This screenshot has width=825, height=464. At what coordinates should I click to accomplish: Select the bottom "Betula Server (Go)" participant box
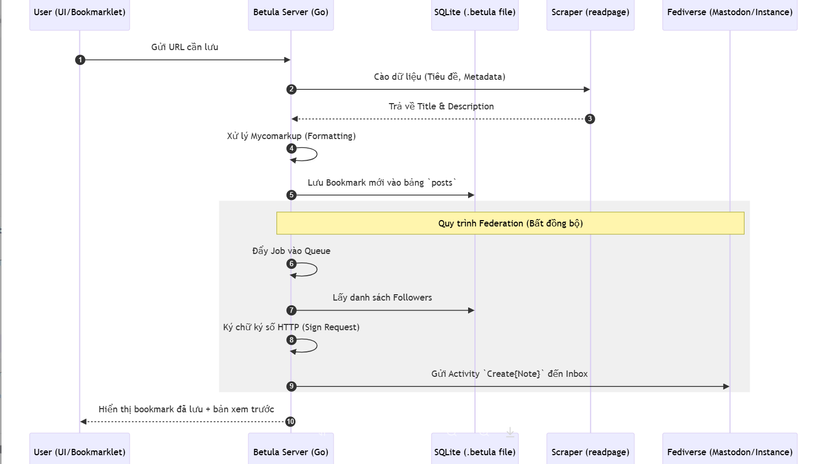(x=291, y=451)
